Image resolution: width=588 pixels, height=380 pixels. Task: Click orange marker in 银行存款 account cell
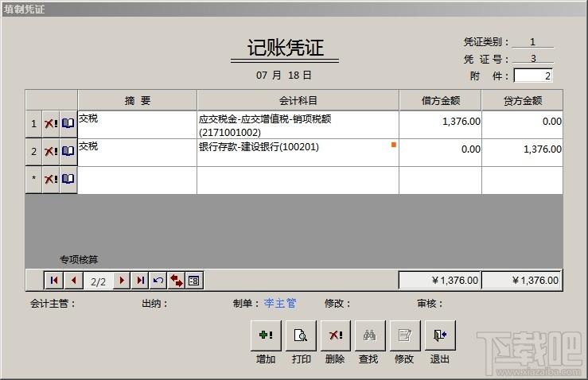[393, 145]
